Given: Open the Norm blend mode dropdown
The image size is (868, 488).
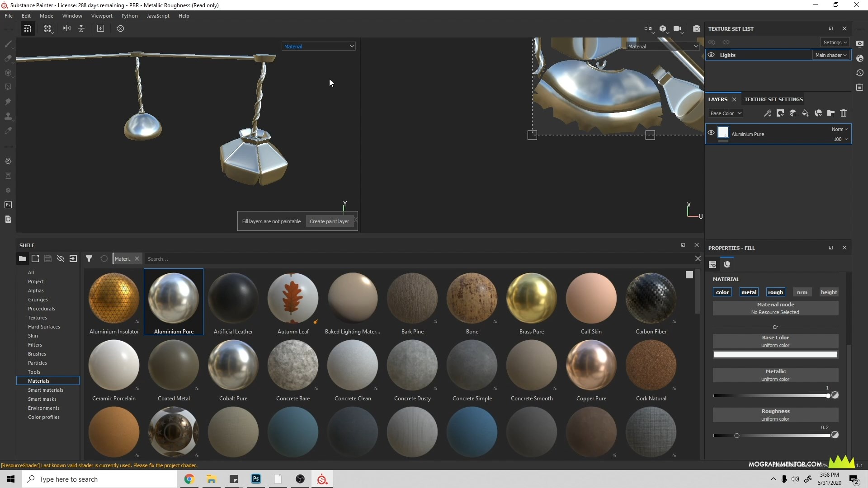Looking at the screenshot, I should 840,129.
